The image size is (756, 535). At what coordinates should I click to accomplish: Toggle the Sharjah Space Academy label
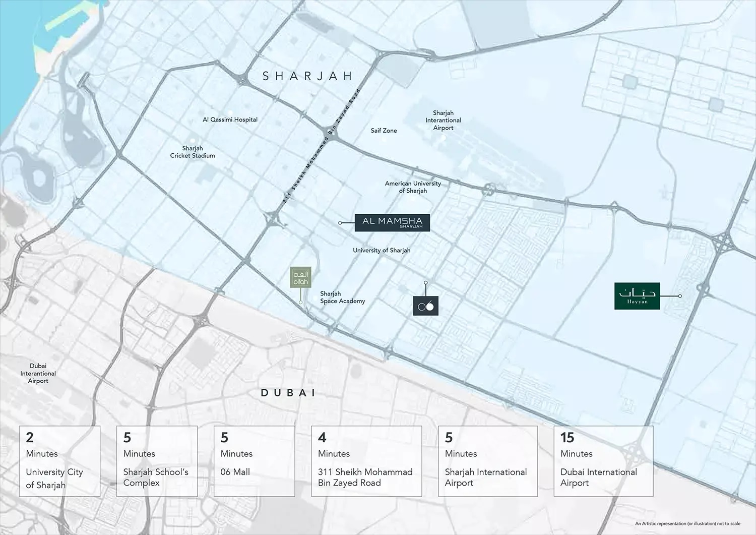point(342,297)
